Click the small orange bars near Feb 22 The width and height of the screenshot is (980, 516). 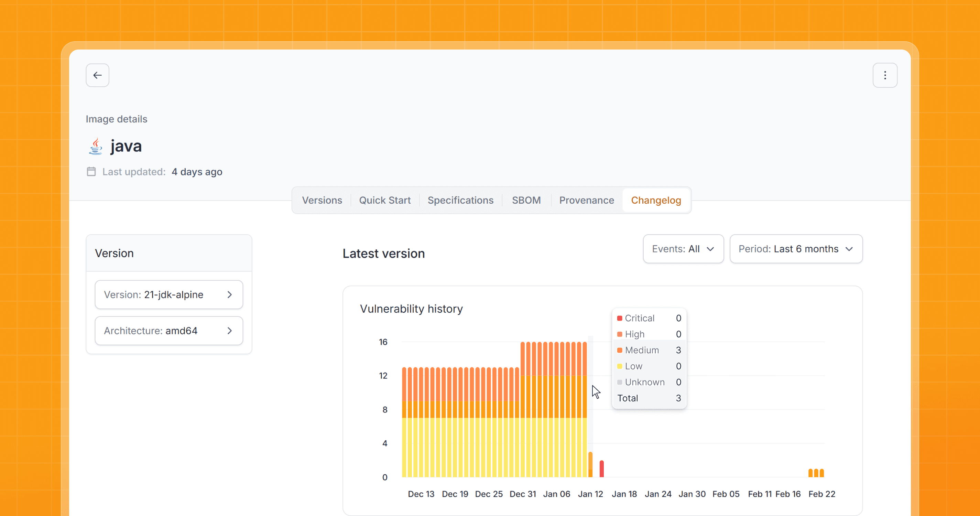[x=816, y=473]
